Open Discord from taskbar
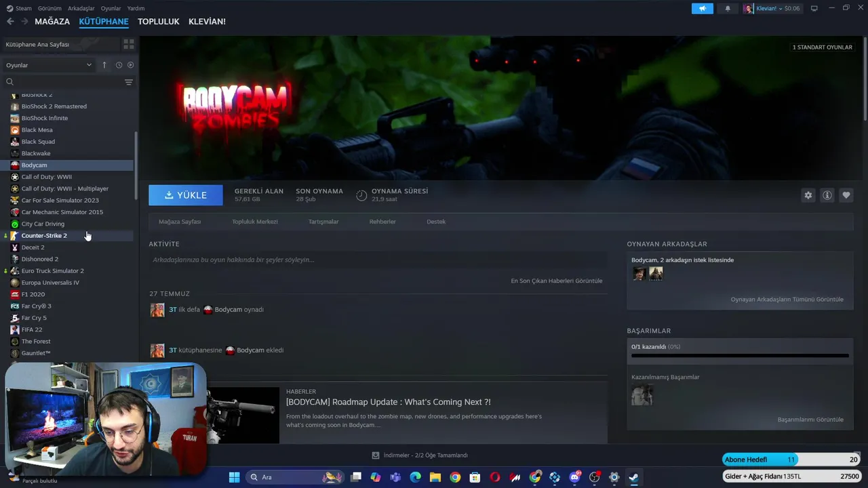The width and height of the screenshot is (868, 488). coord(575,477)
